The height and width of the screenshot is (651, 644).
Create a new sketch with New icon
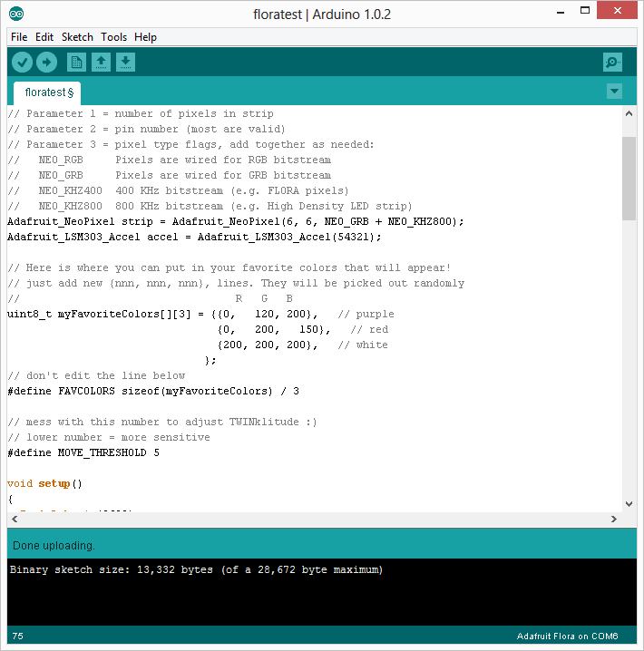pyautogui.click(x=76, y=63)
